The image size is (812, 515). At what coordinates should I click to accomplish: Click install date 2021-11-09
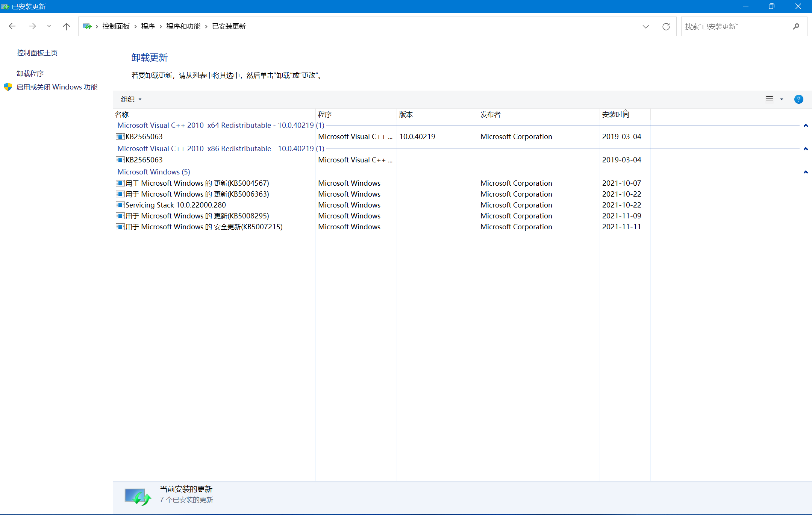click(622, 216)
